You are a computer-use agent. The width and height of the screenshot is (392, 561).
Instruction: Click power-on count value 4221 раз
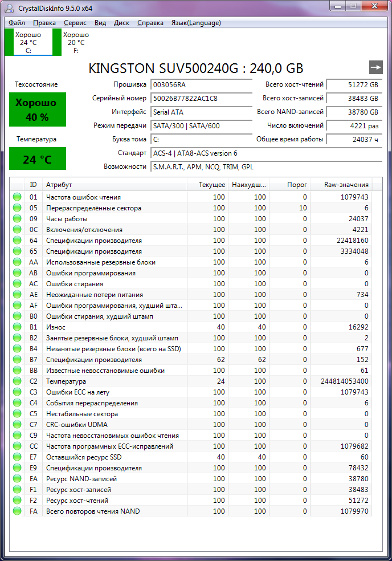354,126
